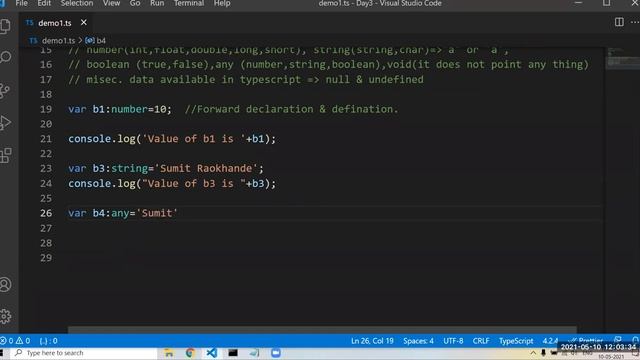
Task: Open notifications bell in the status bar
Action: tap(635, 340)
